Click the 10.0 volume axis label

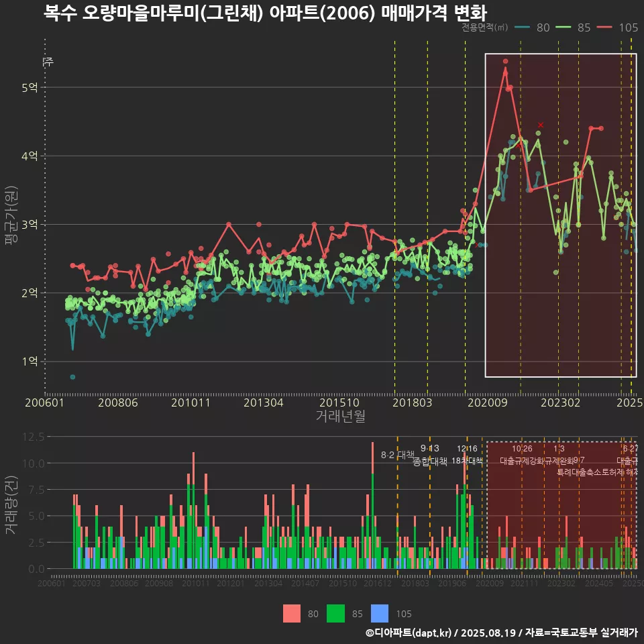(x=34, y=464)
